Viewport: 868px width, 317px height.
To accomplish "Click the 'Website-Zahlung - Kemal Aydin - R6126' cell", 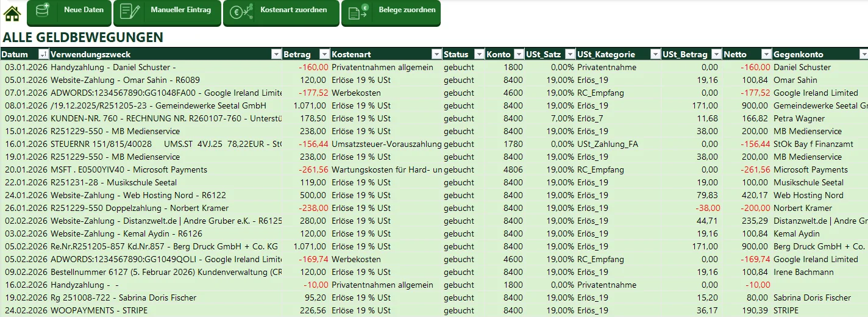I will click(x=166, y=233).
